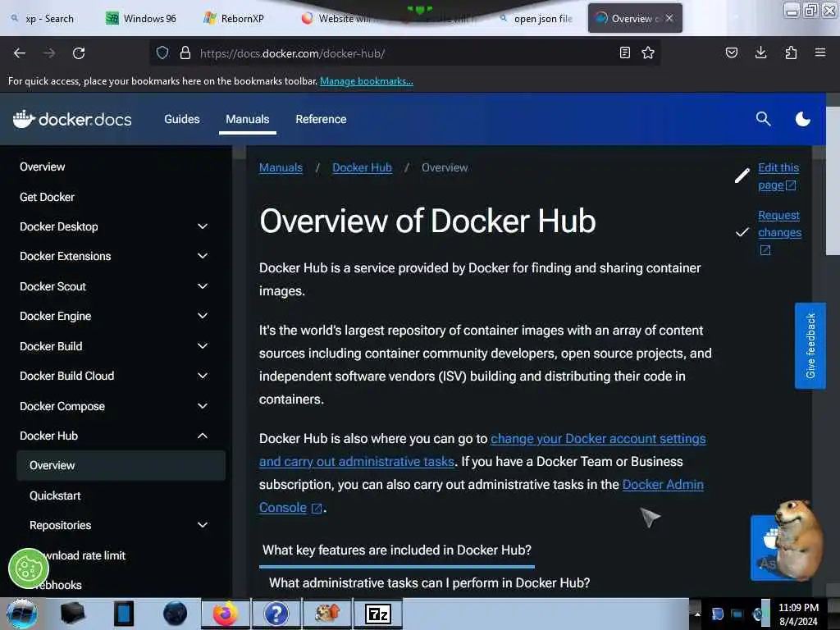Screen dimensions: 840x630
Task: Open the Docker Admin Console link
Action: (663, 484)
